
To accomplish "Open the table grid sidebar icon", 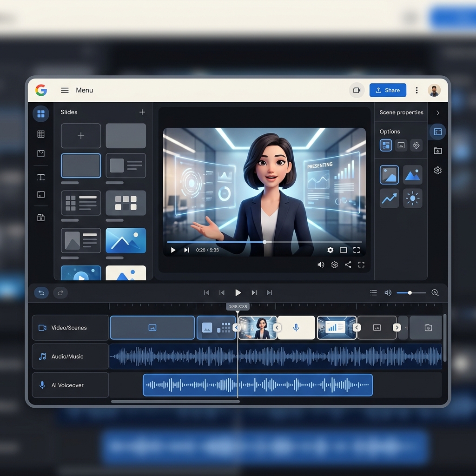I will click(x=41, y=134).
